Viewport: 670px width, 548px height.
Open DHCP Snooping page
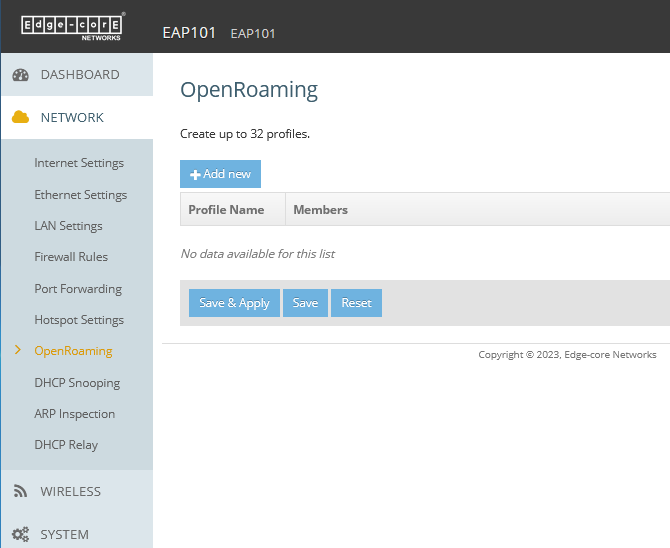(x=77, y=383)
